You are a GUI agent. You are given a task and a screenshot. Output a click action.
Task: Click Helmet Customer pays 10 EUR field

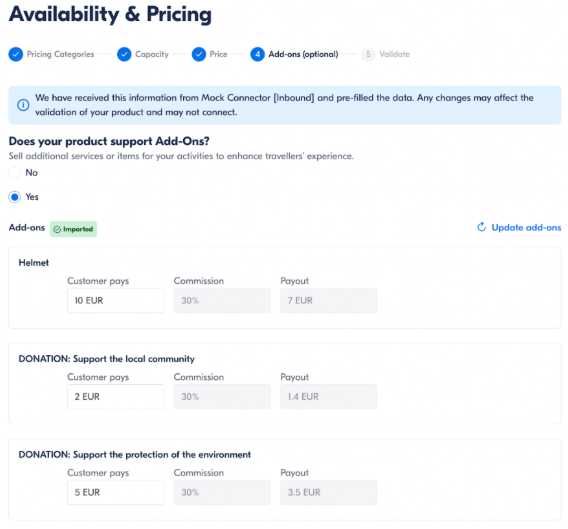(x=116, y=300)
